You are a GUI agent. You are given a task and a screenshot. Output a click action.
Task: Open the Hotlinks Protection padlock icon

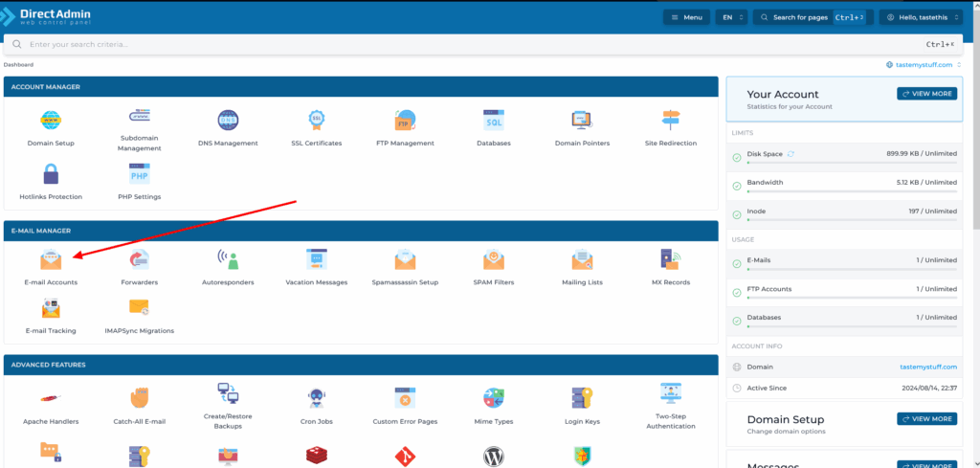(51, 174)
